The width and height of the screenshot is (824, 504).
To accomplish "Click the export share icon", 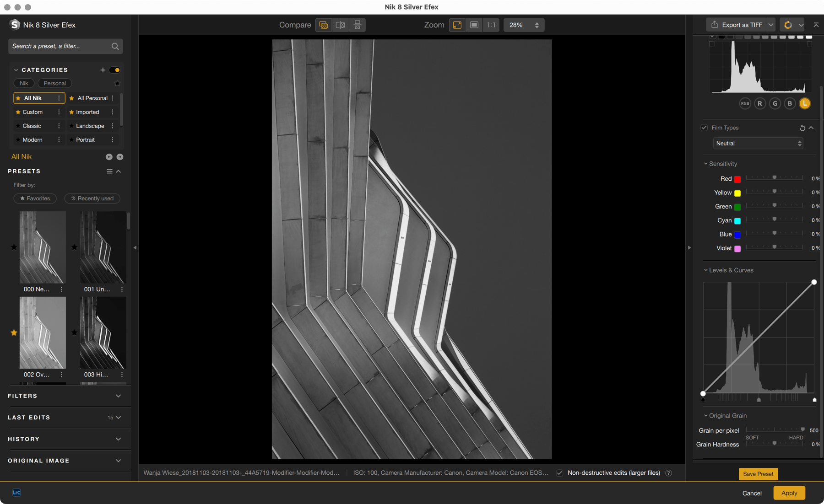I will pos(715,25).
